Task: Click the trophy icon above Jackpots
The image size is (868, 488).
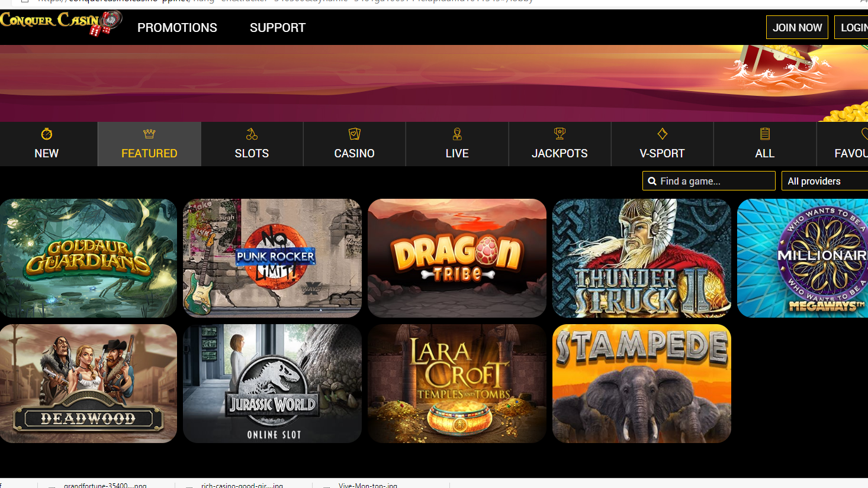Action: tap(560, 134)
